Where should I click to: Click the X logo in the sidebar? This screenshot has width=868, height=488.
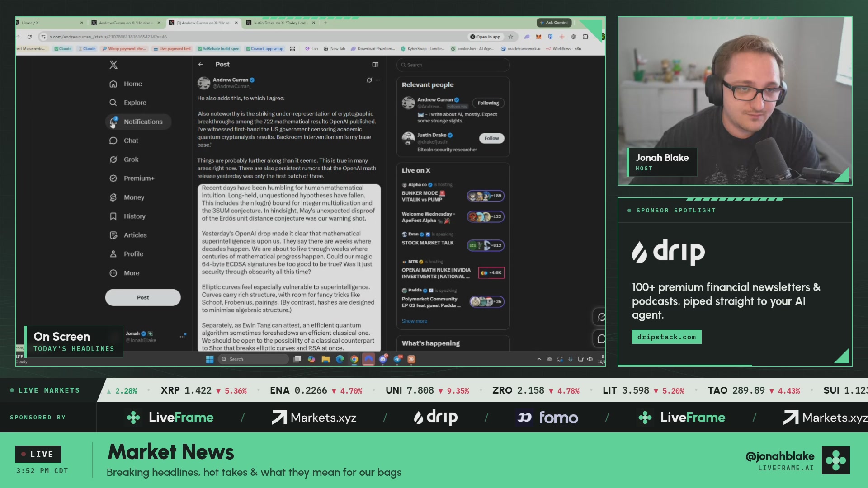pos(113,65)
